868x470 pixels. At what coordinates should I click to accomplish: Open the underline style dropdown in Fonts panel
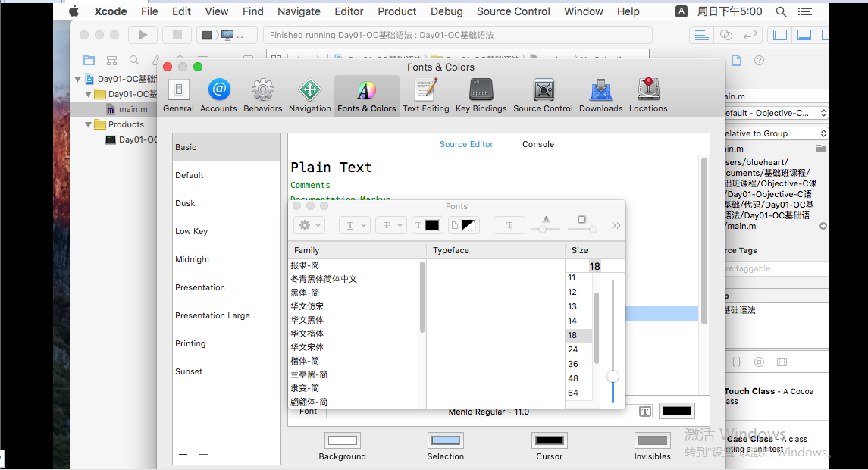[354, 225]
